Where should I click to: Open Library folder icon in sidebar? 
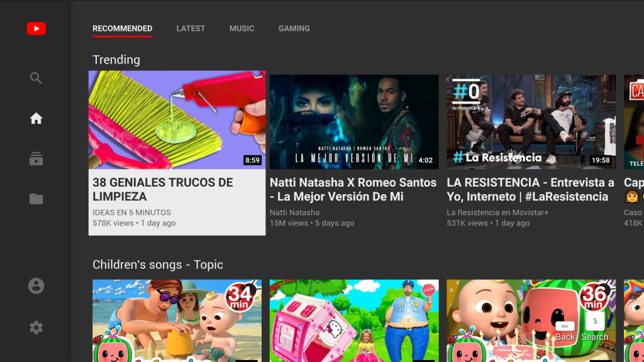36,199
